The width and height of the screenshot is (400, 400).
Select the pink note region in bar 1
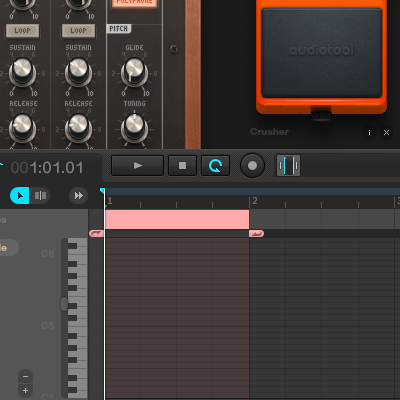[x=177, y=219]
